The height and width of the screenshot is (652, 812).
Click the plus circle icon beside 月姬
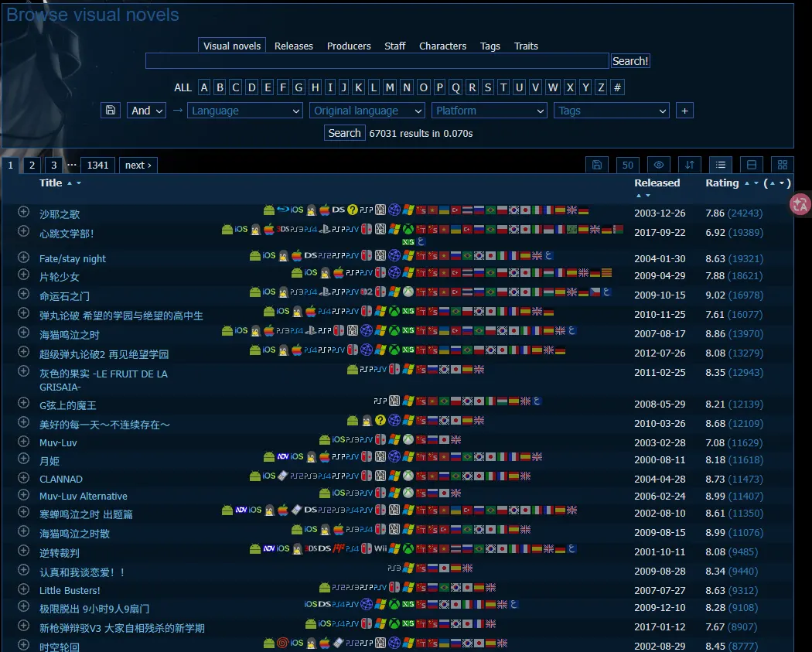23,459
